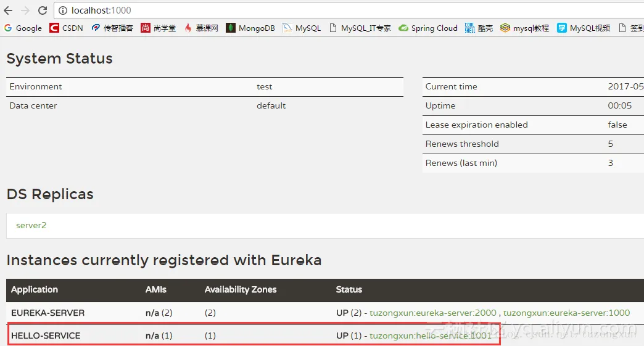Open the 酷壳 bookmark
This screenshot has width=644, height=346.
[x=479, y=28]
